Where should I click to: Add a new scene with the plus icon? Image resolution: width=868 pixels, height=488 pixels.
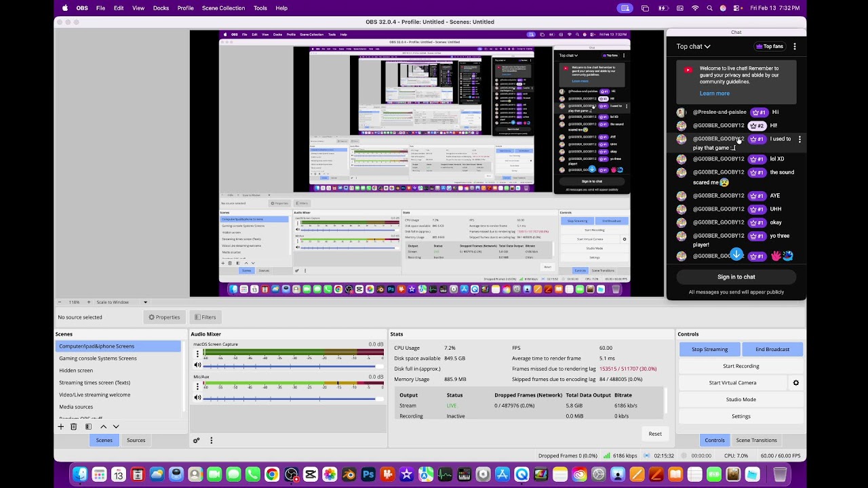click(61, 427)
